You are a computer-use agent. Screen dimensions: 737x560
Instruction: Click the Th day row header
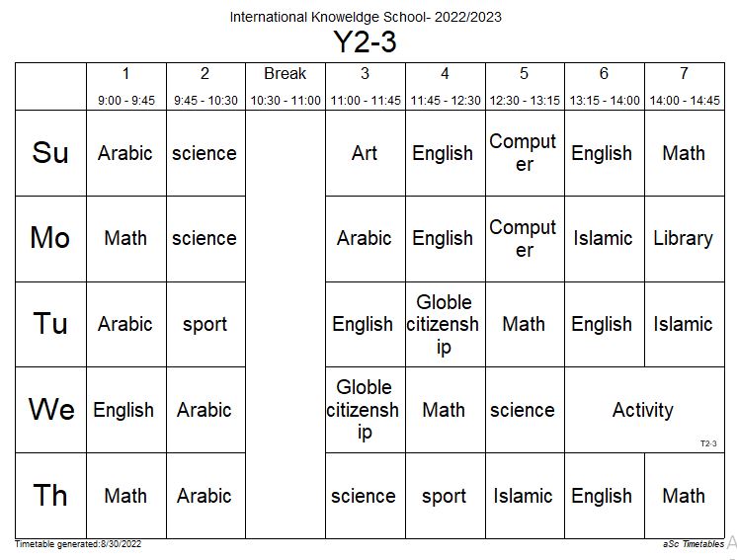(50, 496)
